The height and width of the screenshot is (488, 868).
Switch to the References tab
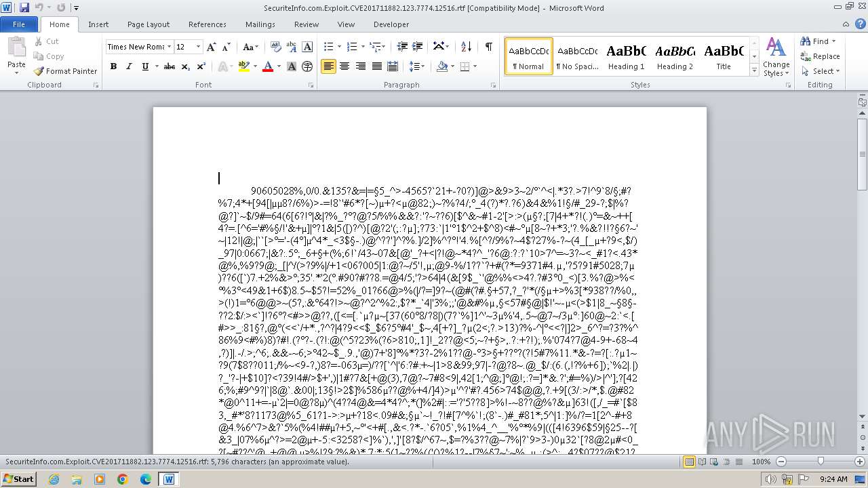tap(208, 24)
